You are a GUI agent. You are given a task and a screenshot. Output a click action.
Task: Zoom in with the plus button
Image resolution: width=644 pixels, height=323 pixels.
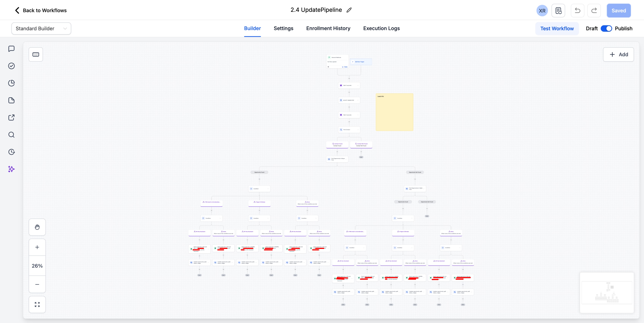pos(37,247)
